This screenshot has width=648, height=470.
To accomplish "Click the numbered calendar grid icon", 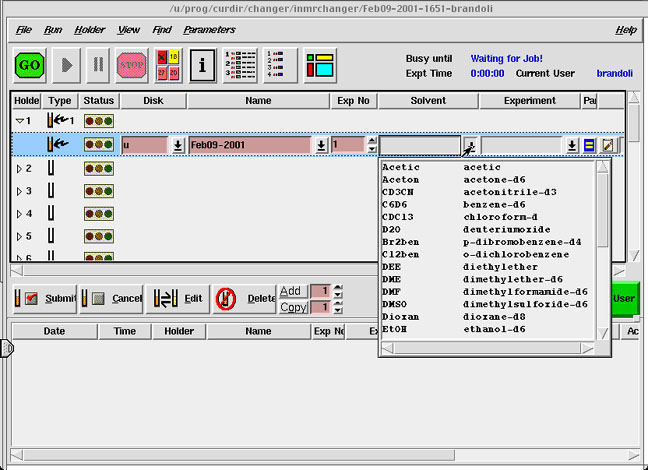I will 166,65.
